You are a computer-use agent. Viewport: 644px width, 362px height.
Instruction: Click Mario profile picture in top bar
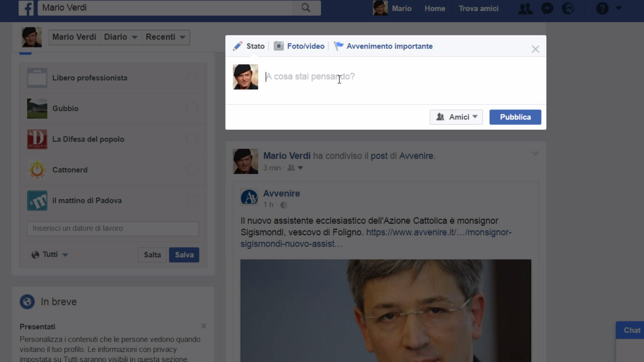click(x=380, y=8)
